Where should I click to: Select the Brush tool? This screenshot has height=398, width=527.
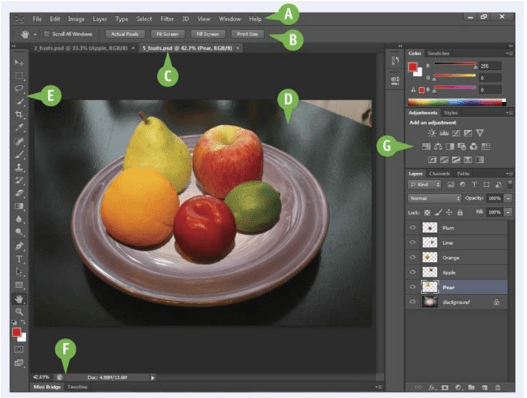point(19,154)
